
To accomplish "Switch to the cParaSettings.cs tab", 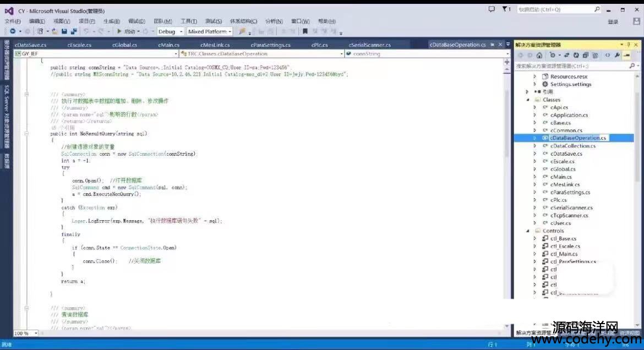I will pos(271,45).
